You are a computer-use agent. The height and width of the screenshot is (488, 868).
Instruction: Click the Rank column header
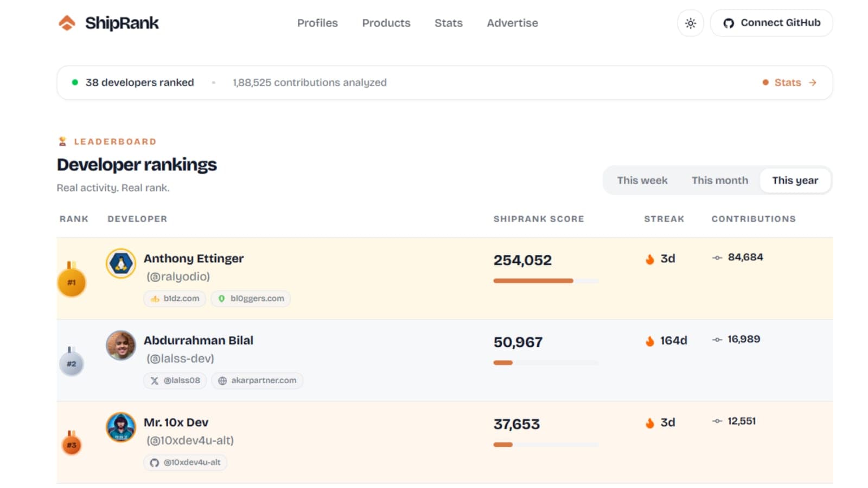tap(74, 219)
